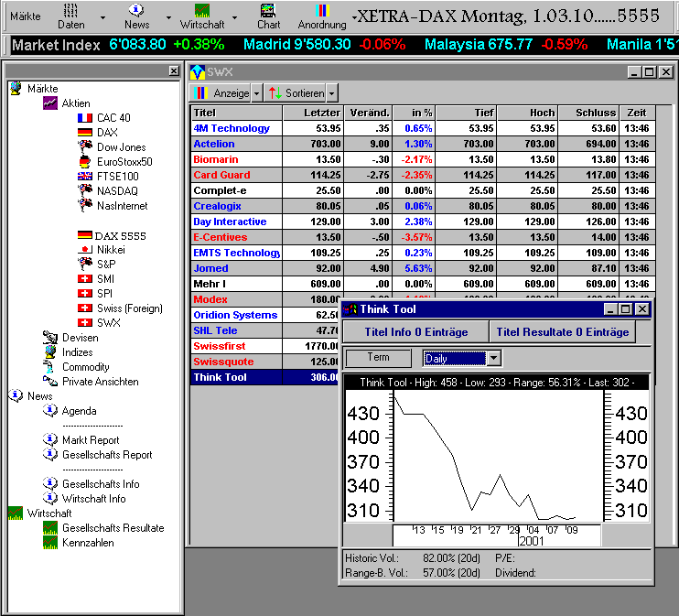Click the Letzter column header
The image size is (679, 616).
pyautogui.click(x=313, y=113)
